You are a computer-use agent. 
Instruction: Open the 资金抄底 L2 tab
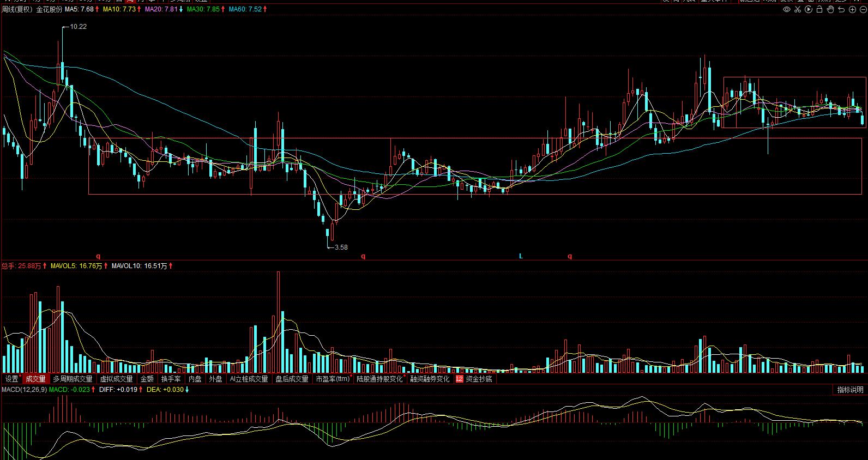click(474, 379)
